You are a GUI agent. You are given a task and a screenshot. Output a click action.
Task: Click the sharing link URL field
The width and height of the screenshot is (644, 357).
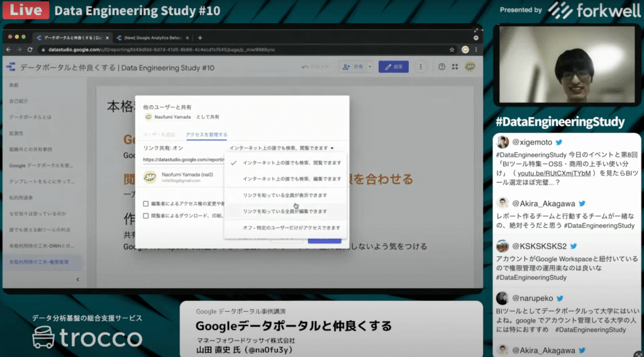184,160
